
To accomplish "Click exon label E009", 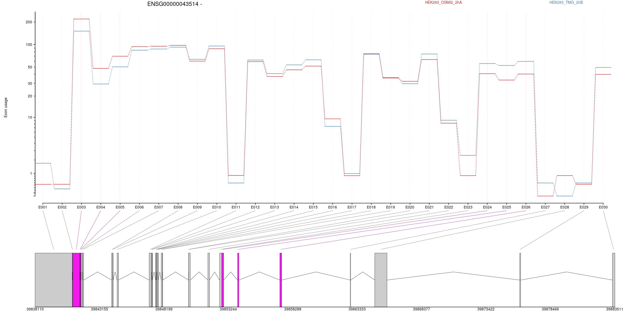I will pyautogui.click(x=197, y=207).
